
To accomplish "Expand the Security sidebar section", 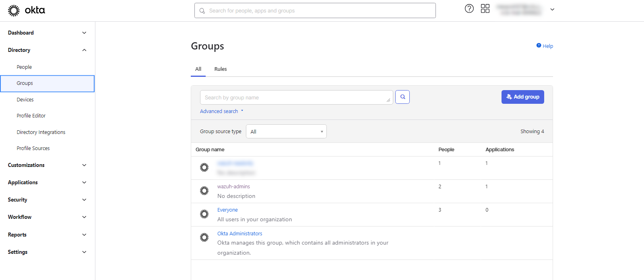I will point(84,200).
